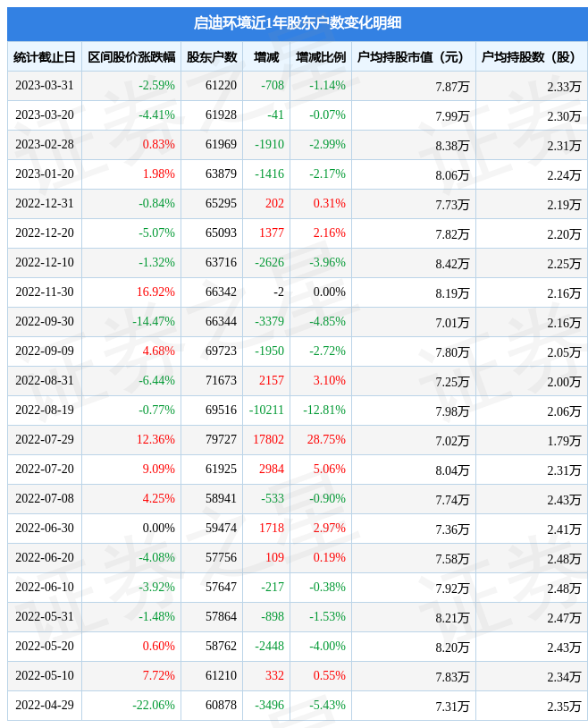Click the date cell 2022-04-29

[x=45, y=706]
